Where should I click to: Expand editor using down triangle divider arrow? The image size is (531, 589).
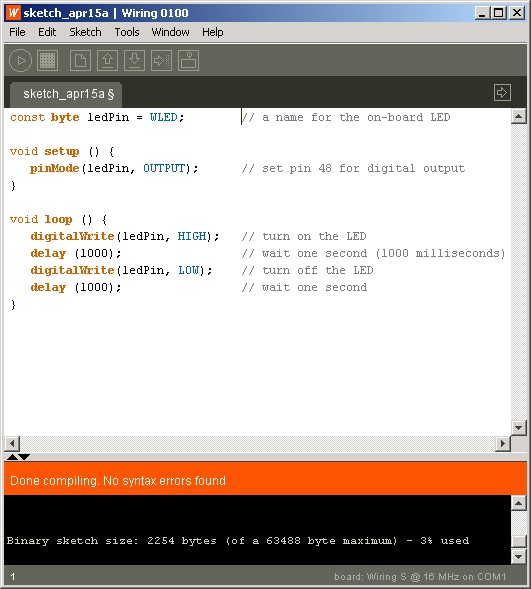(24, 457)
